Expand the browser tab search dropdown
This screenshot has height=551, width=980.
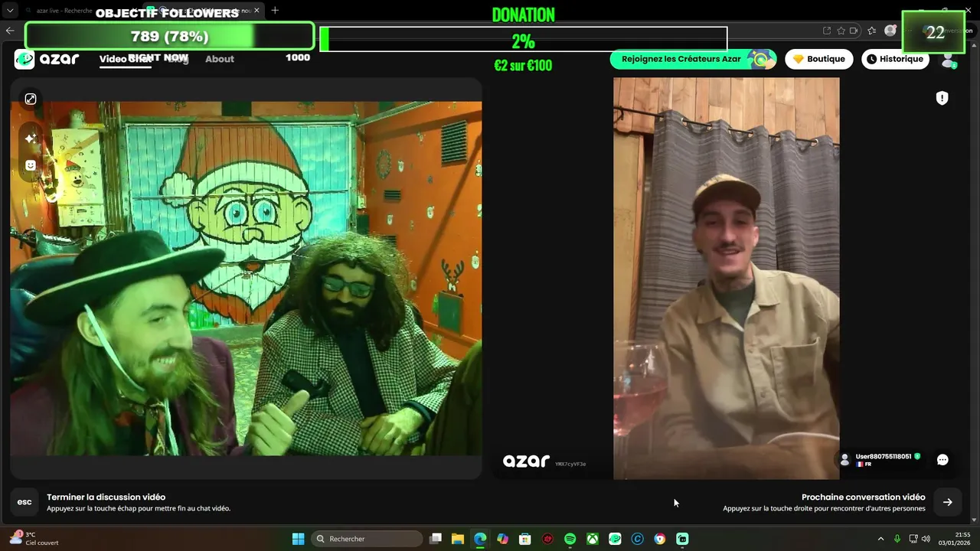coord(10,11)
